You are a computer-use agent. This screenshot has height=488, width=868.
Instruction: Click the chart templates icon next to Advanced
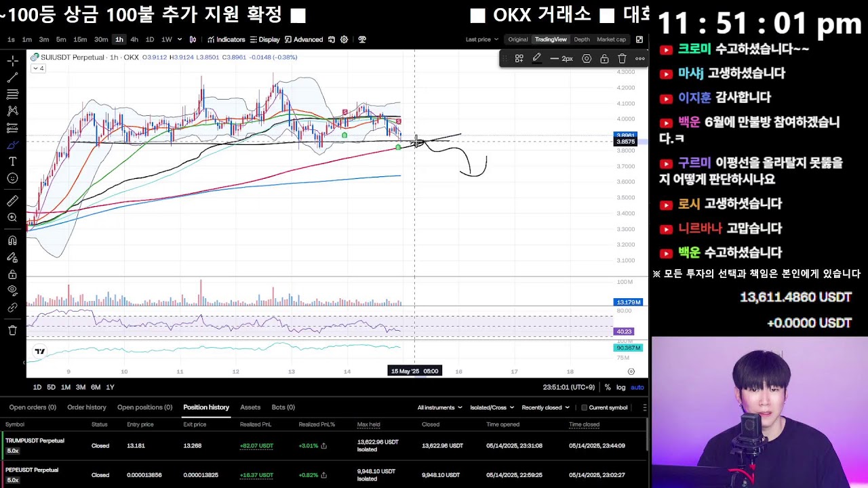click(x=331, y=39)
